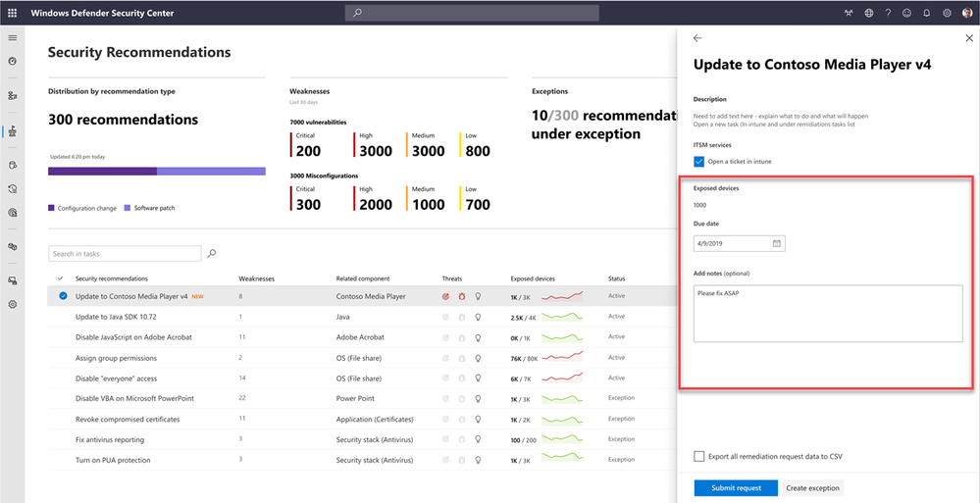This screenshot has height=503, width=980.
Task: Open the linked services sidebar icon
Action: 13,247
